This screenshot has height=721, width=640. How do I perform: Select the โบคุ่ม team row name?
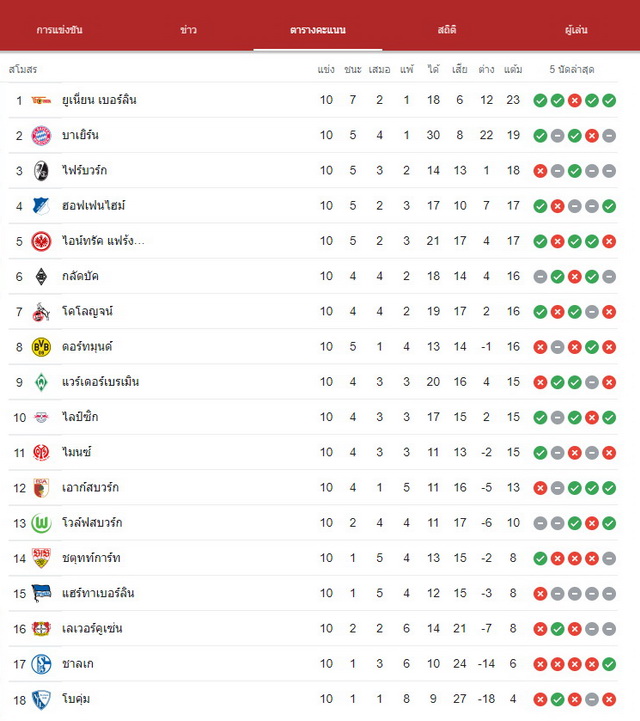76,699
